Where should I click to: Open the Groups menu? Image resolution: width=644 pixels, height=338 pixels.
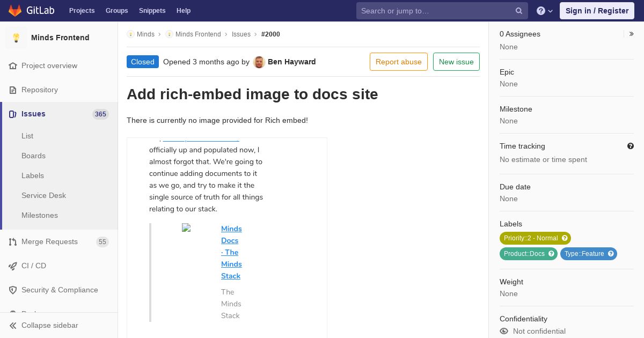click(116, 11)
